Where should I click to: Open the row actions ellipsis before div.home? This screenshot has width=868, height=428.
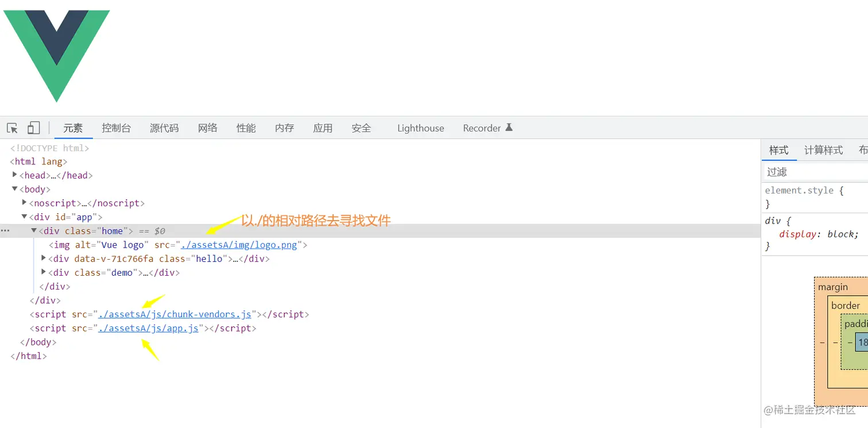5,231
